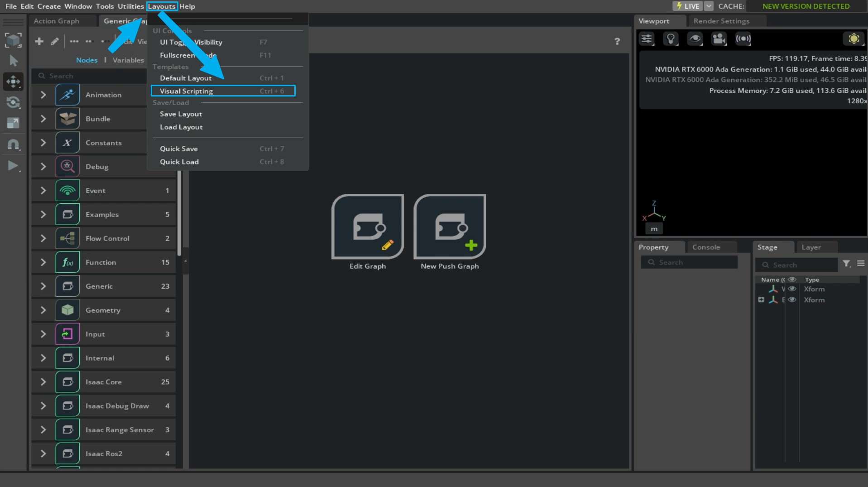Expand the Isaac Core category chevron

click(x=43, y=382)
